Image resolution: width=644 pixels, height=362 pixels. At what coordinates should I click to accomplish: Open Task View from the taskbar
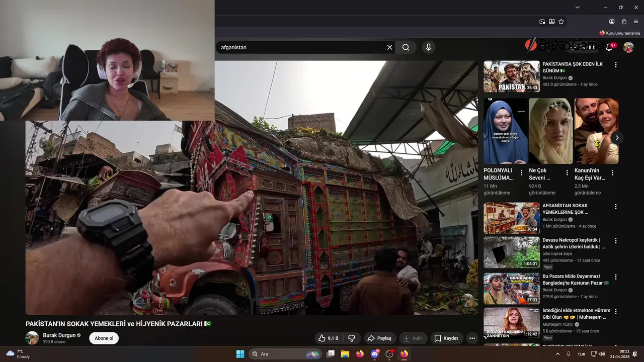pyautogui.click(x=331, y=354)
